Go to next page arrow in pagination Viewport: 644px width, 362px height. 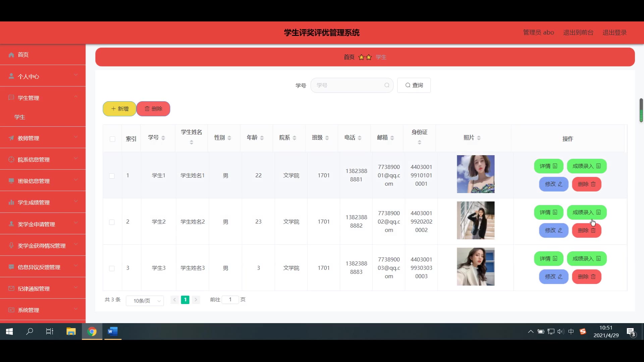pyautogui.click(x=196, y=300)
